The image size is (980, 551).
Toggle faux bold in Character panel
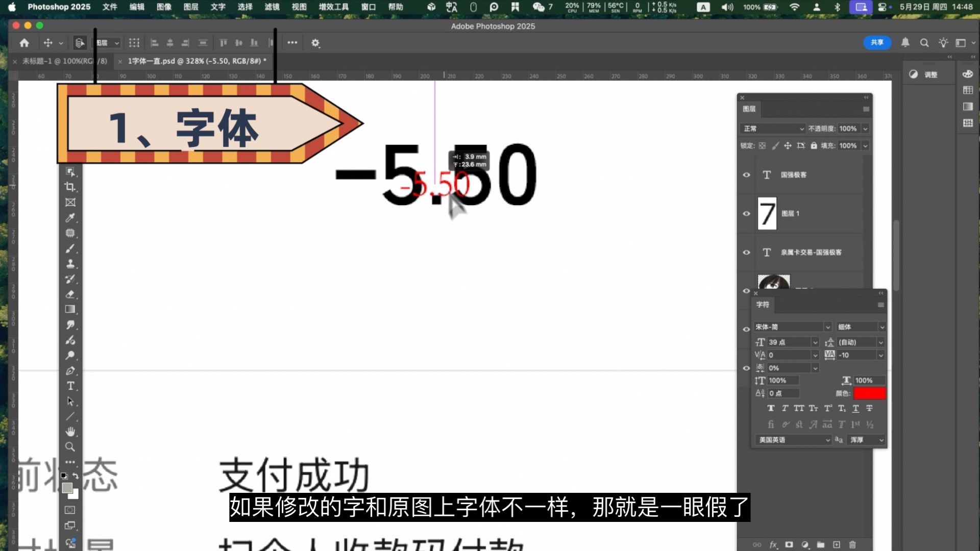[771, 409]
